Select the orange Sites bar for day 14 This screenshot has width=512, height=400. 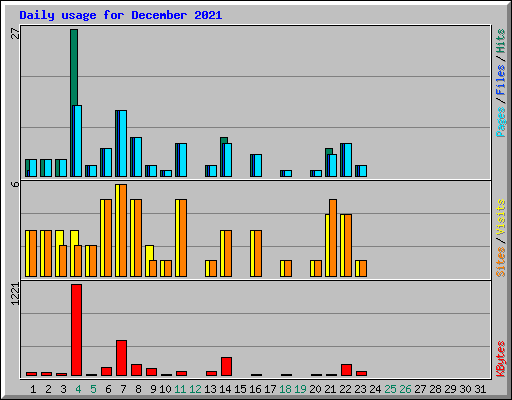(x=228, y=253)
